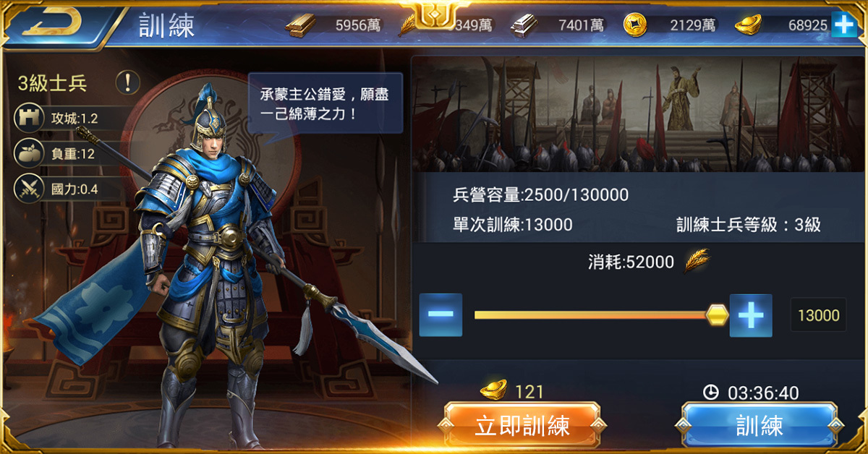Tap the training camp banner image
The width and height of the screenshot is (868, 454).
pos(639,115)
